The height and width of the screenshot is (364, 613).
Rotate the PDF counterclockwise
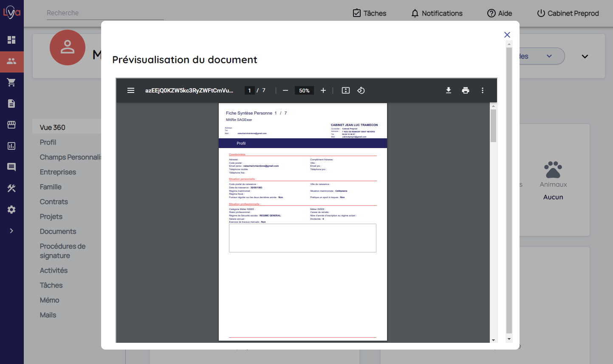click(x=361, y=90)
